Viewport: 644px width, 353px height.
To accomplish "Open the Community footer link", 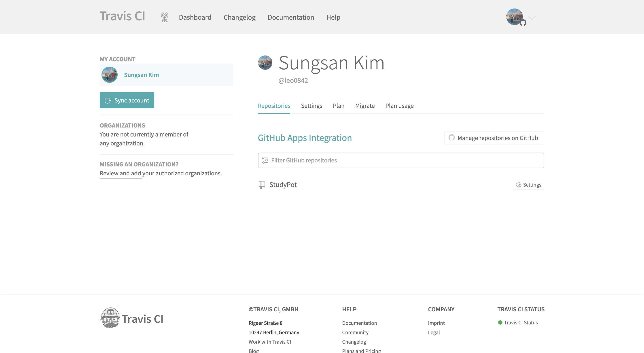I will point(355,332).
